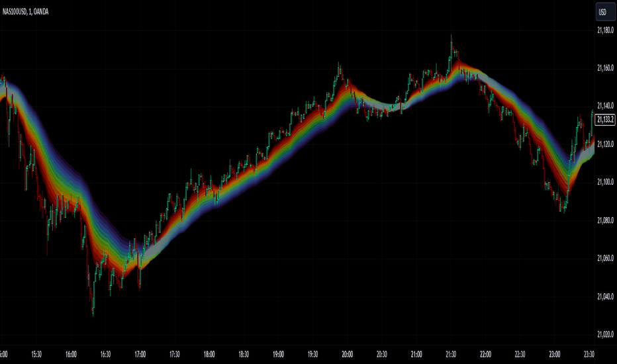This screenshot has height=364, width=617.
Task: Click the 21,020.0 price axis label
Action: [x=605, y=334]
